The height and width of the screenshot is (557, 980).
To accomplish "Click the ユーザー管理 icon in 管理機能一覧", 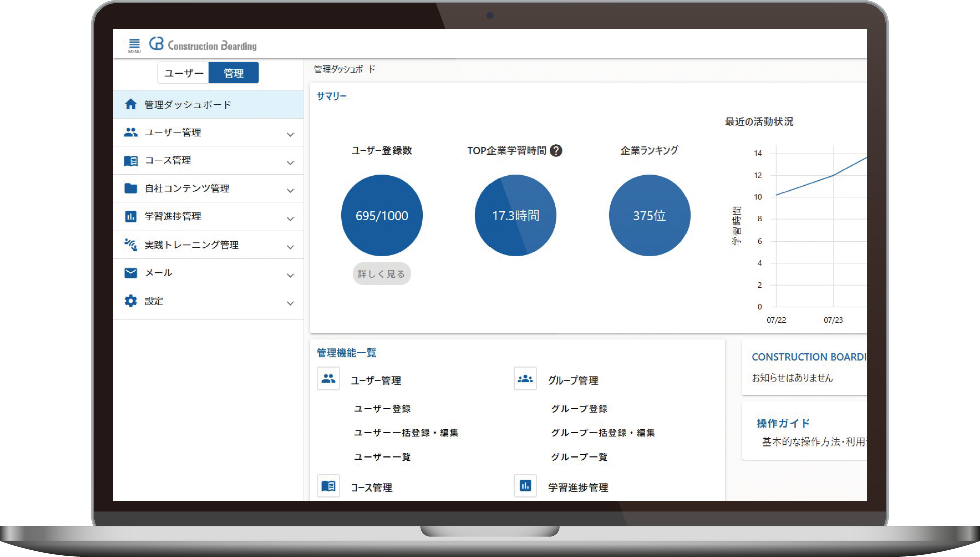I will pos(328,379).
